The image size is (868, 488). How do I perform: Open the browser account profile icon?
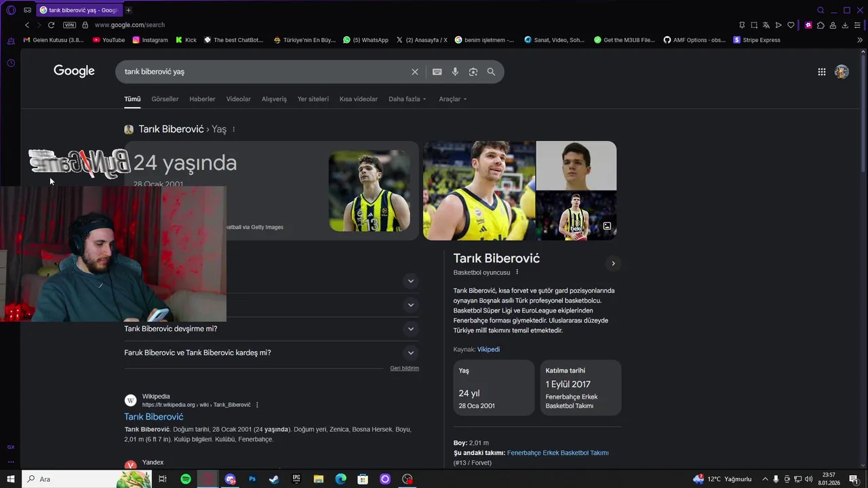pyautogui.click(x=833, y=25)
